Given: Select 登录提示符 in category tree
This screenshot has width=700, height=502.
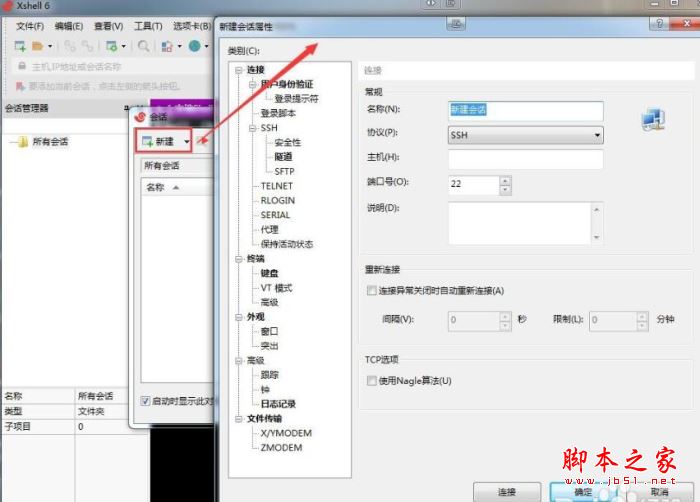Looking at the screenshot, I should point(296,99).
